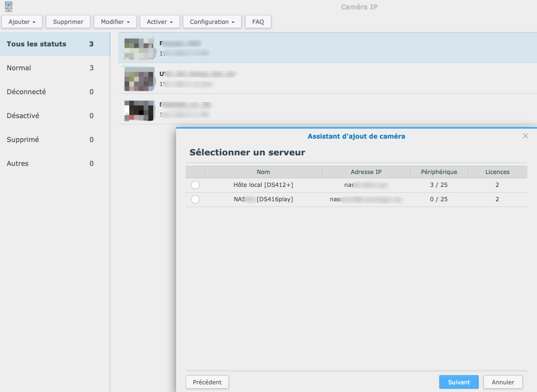Cancel the wizard with Annuler
This screenshot has width=537, height=392.
click(x=503, y=382)
